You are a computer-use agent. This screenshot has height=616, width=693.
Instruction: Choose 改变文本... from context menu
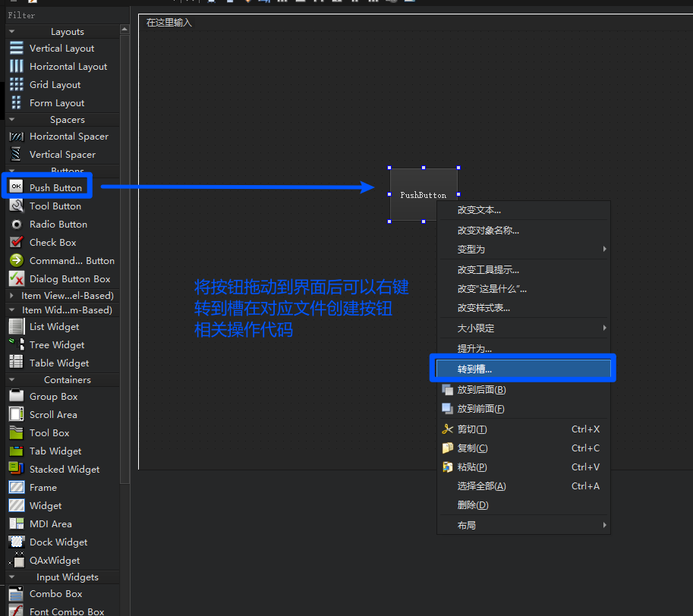523,210
